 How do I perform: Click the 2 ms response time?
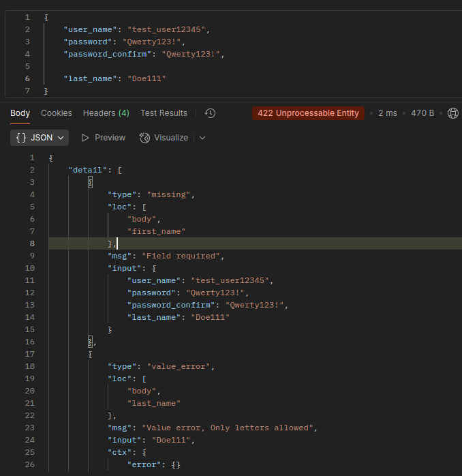388,113
